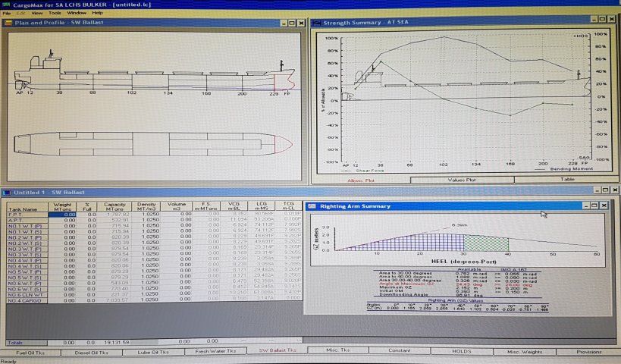
Task: Click the Capacity MTons column header
Action: 114,206
